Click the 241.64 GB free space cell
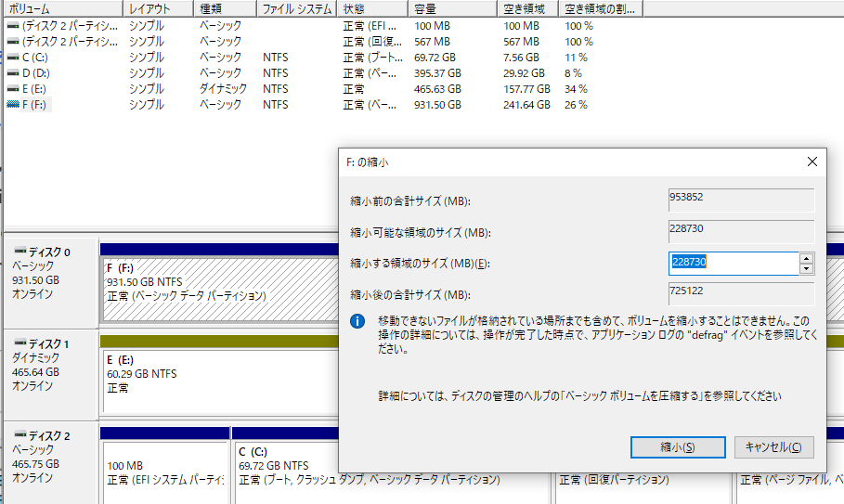The height and width of the screenshot is (504, 844). click(526, 105)
